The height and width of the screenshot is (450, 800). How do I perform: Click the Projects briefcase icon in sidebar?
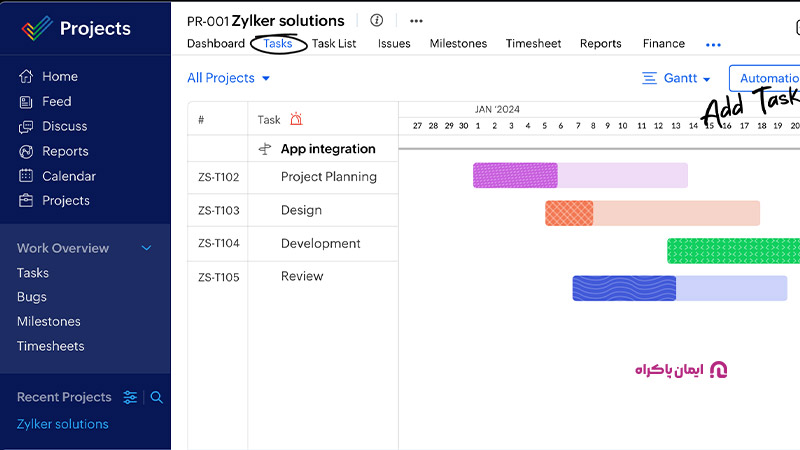tap(26, 201)
